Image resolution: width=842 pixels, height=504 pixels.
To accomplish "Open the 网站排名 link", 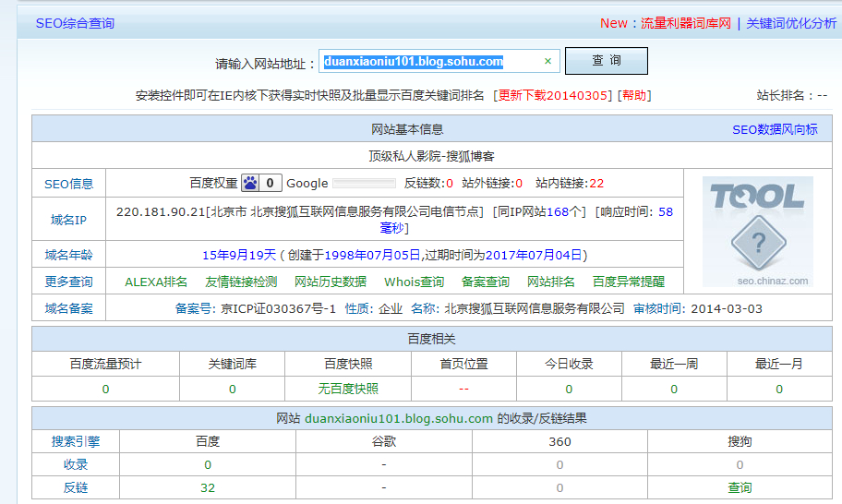I will tap(551, 282).
